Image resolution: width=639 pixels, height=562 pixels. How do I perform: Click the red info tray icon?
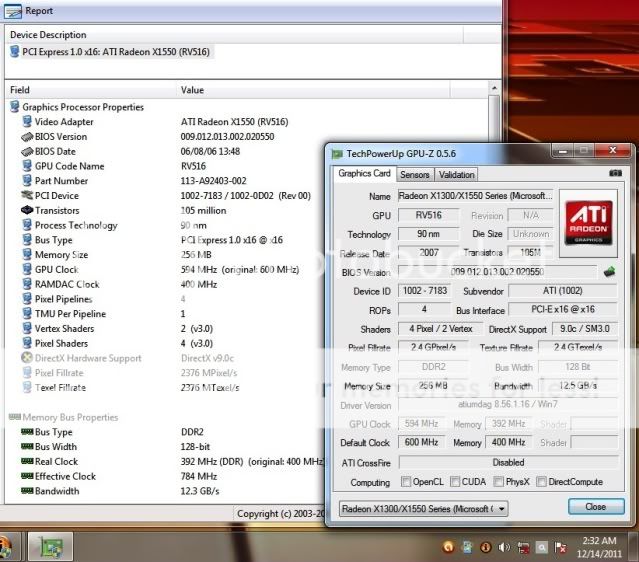click(485, 547)
